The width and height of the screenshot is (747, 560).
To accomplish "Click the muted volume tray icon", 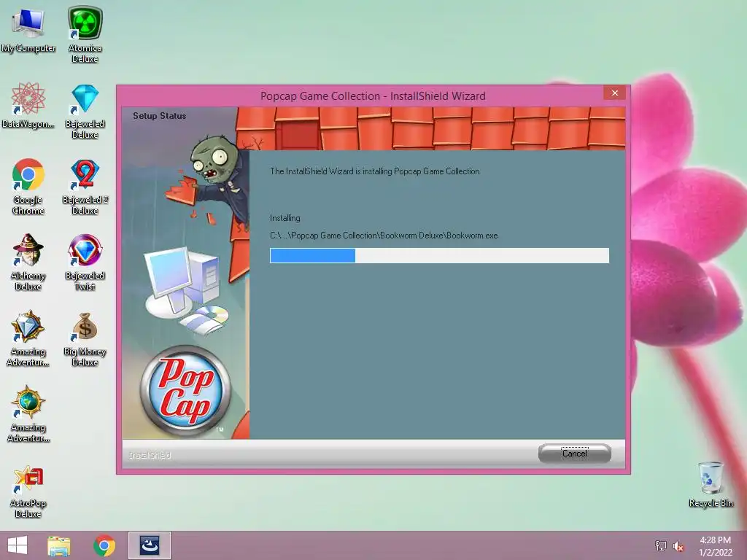I will [x=678, y=546].
